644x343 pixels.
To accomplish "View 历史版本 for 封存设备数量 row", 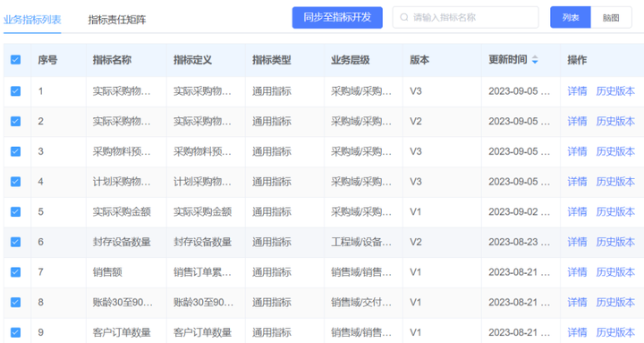I will pos(615,242).
